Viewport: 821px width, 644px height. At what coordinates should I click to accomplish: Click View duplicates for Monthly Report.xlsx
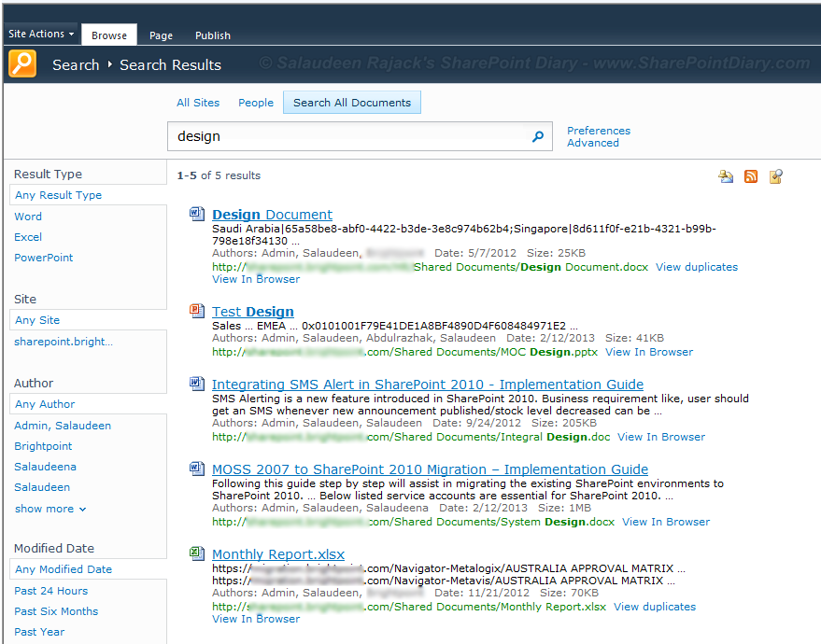pos(655,607)
